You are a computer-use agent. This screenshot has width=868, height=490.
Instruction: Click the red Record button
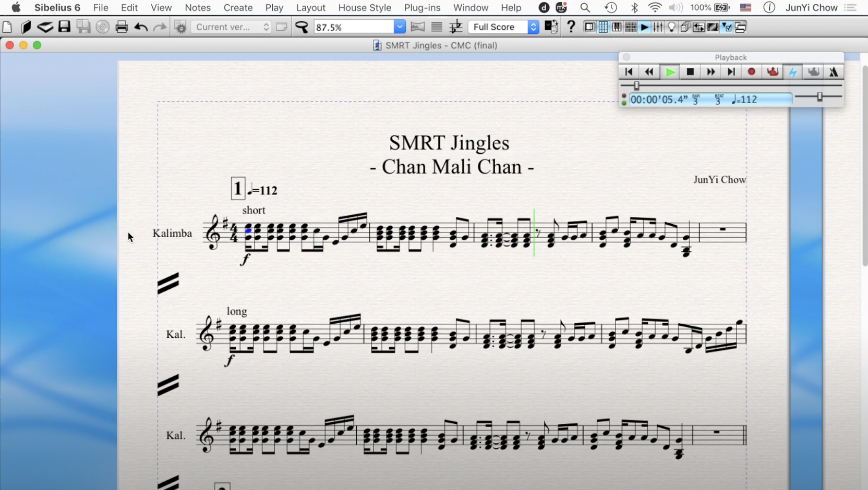[x=751, y=72]
